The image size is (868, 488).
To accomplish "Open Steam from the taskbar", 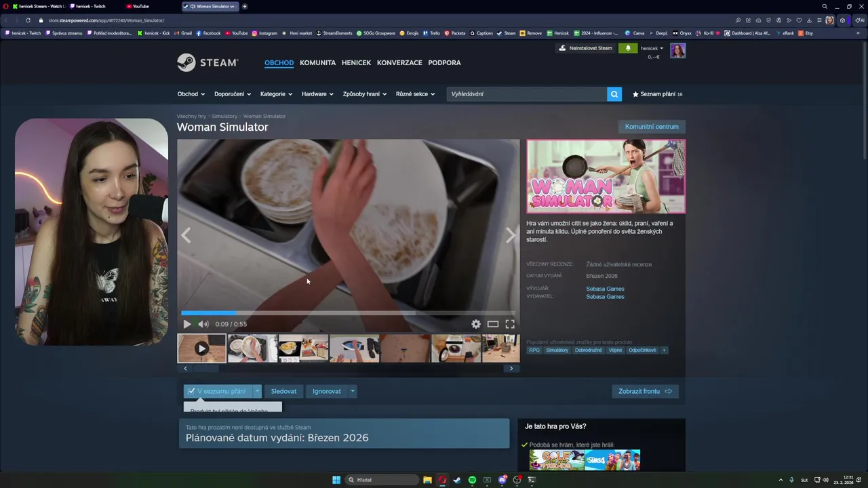I will pyautogui.click(x=457, y=480).
